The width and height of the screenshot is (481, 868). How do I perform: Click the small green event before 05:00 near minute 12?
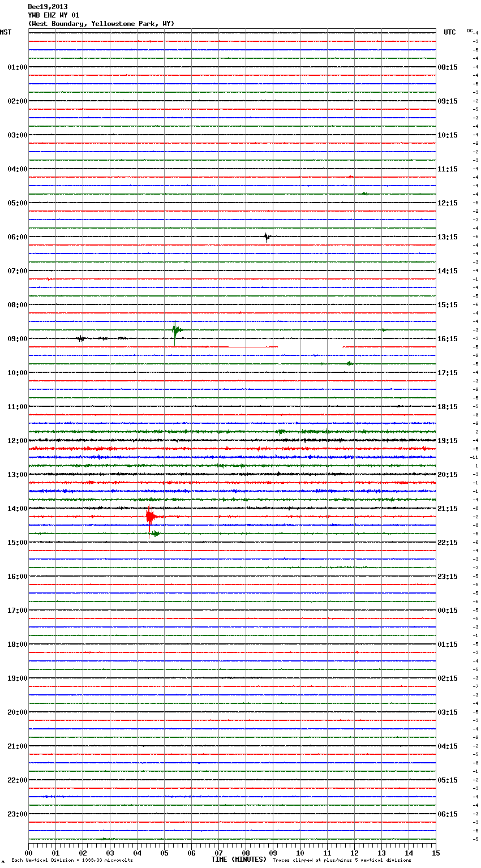(365, 194)
